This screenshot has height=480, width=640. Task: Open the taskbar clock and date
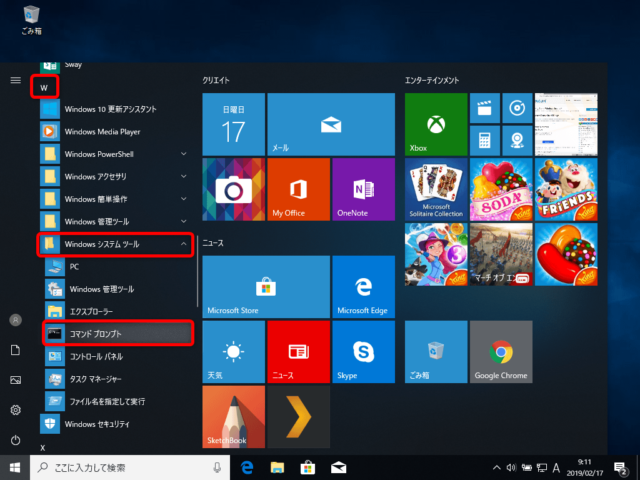tap(584, 468)
